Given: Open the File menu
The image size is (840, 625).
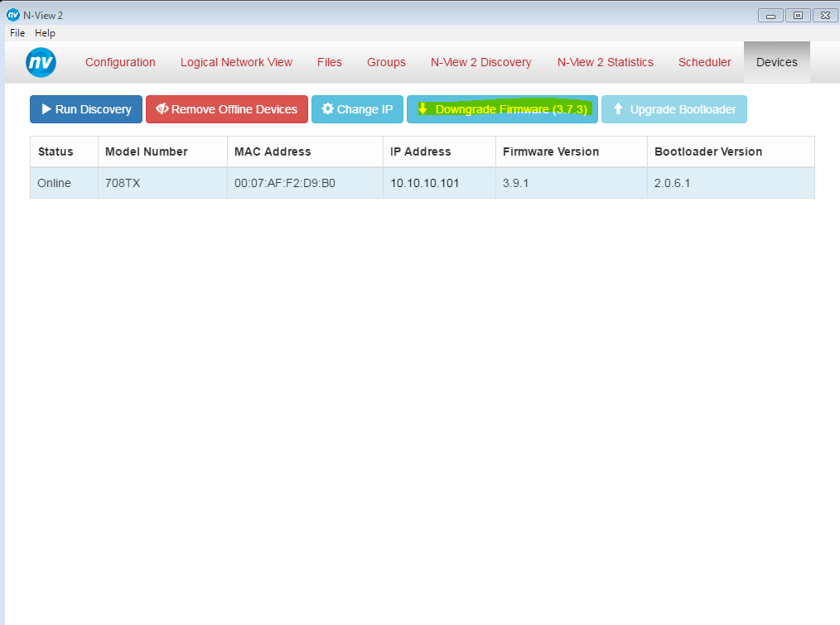Looking at the screenshot, I should tap(17, 32).
